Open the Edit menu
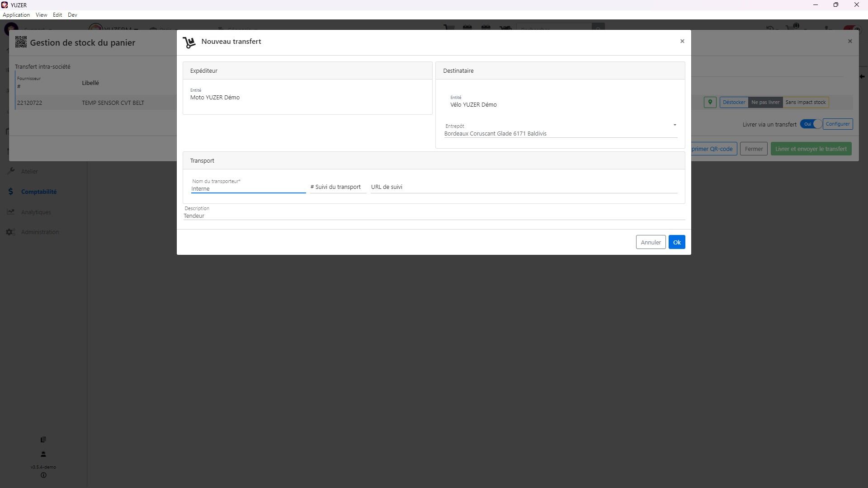868x488 pixels. pos(57,15)
